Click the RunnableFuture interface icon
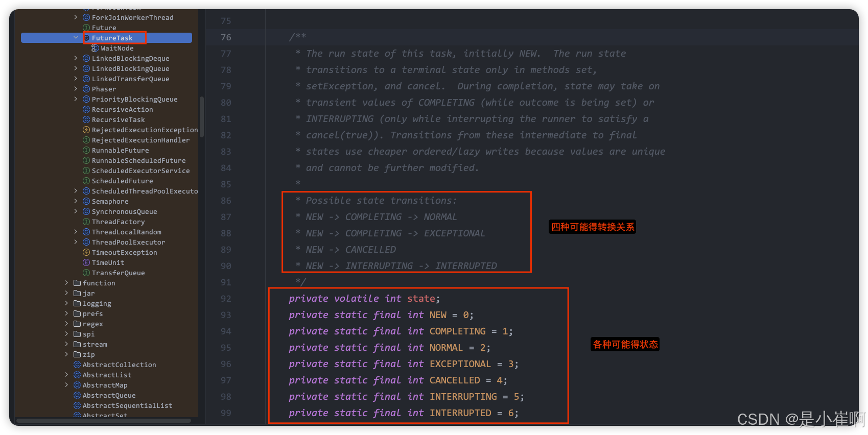Viewport: 868px width, 435px height. 86,150
